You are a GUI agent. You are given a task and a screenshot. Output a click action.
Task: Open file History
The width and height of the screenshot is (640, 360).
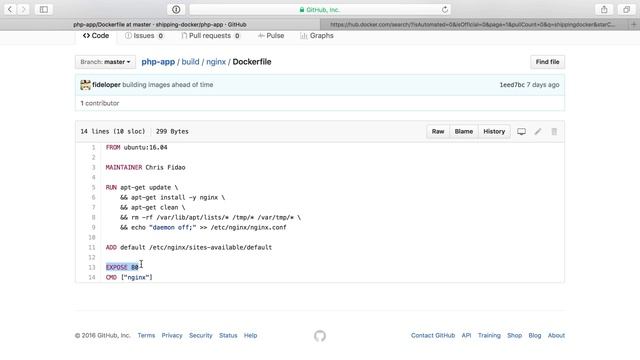click(x=494, y=131)
